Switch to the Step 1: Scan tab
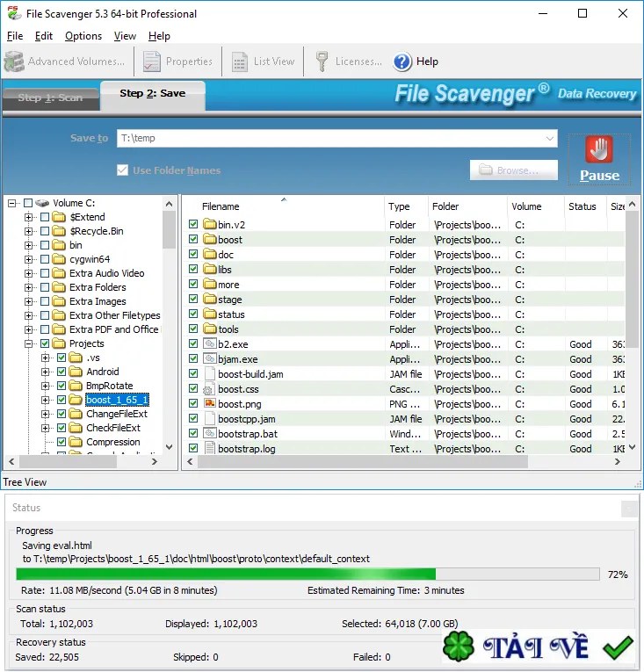This screenshot has height=672, width=644. [51, 98]
